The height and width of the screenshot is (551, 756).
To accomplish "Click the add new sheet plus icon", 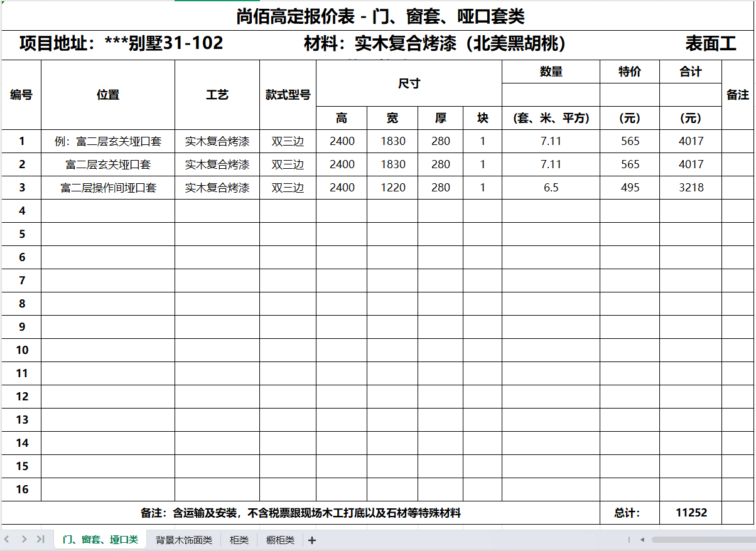I will (312, 540).
